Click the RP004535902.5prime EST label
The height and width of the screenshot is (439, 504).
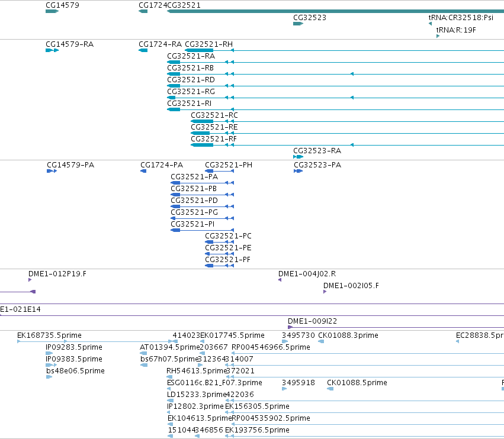tap(271, 418)
